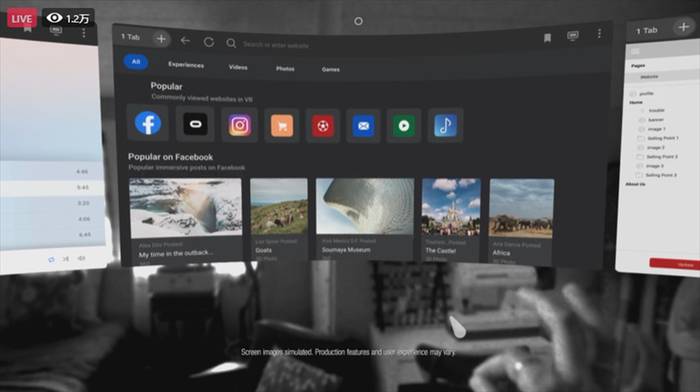Open the blue music note shortcut
The image size is (700, 392).
445,125
